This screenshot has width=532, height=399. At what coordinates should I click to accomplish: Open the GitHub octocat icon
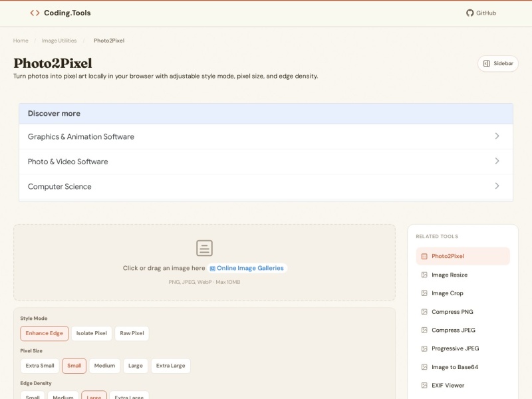point(470,13)
